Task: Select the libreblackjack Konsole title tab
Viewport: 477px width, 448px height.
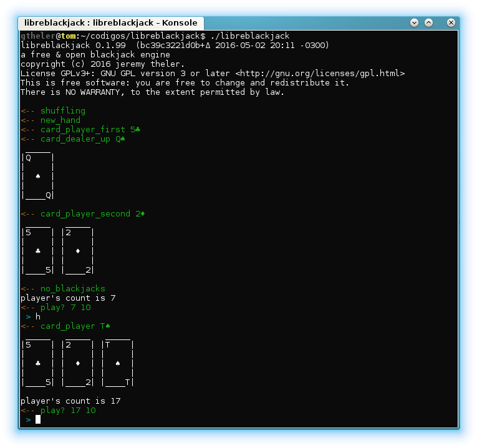Action: [111, 23]
